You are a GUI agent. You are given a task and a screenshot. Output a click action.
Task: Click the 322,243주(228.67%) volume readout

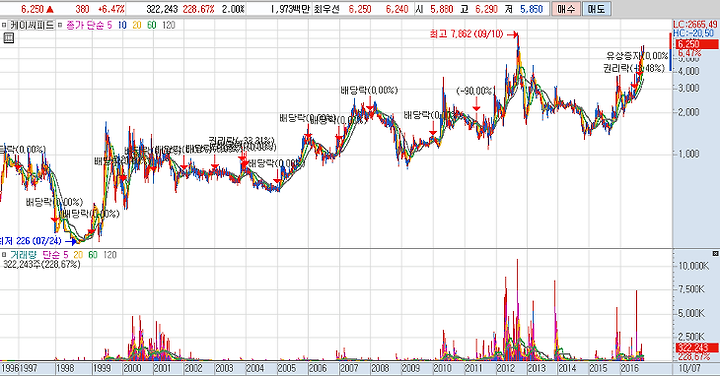tap(41, 265)
